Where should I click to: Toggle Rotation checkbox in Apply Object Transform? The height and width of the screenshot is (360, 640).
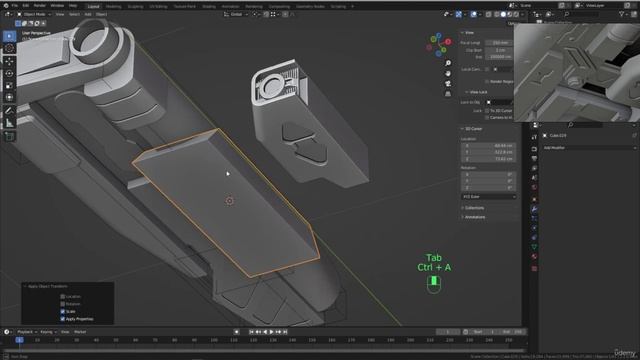coord(62,304)
